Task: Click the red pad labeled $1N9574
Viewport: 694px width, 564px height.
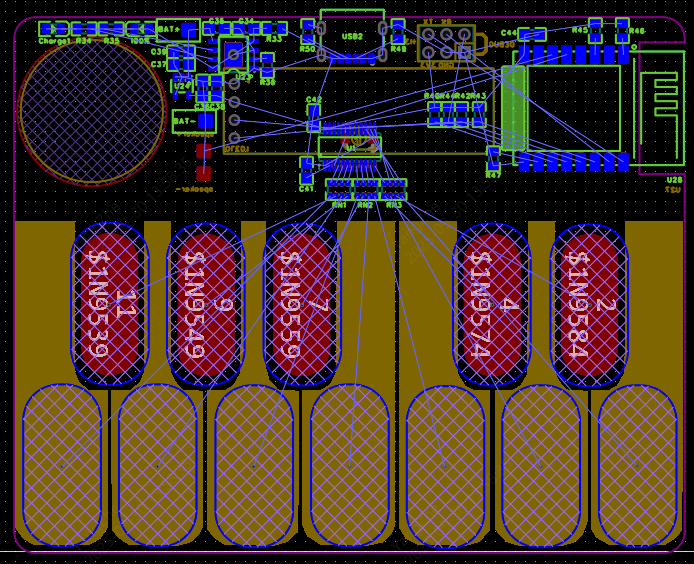Action: 492,305
